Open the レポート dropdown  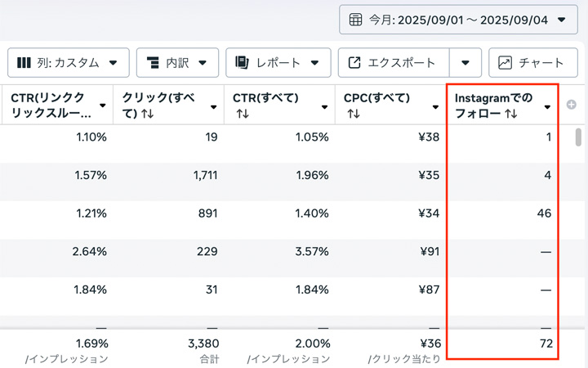278,63
